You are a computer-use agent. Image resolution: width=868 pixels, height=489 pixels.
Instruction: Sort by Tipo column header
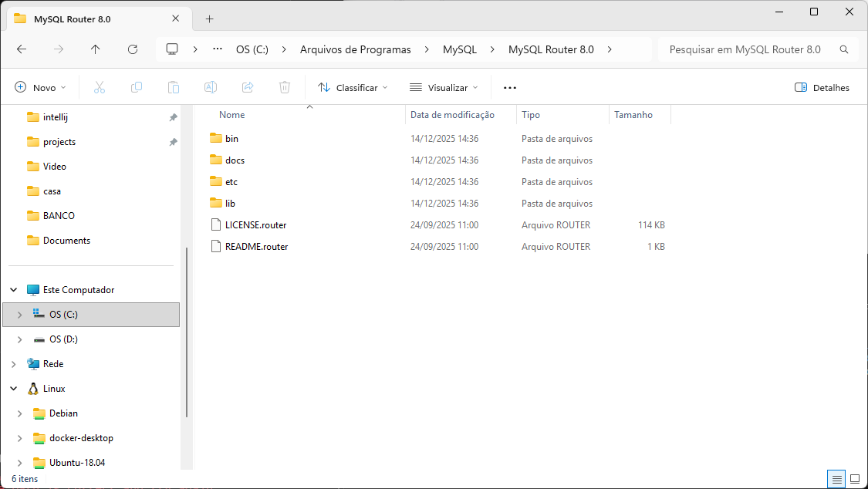pyautogui.click(x=530, y=114)
